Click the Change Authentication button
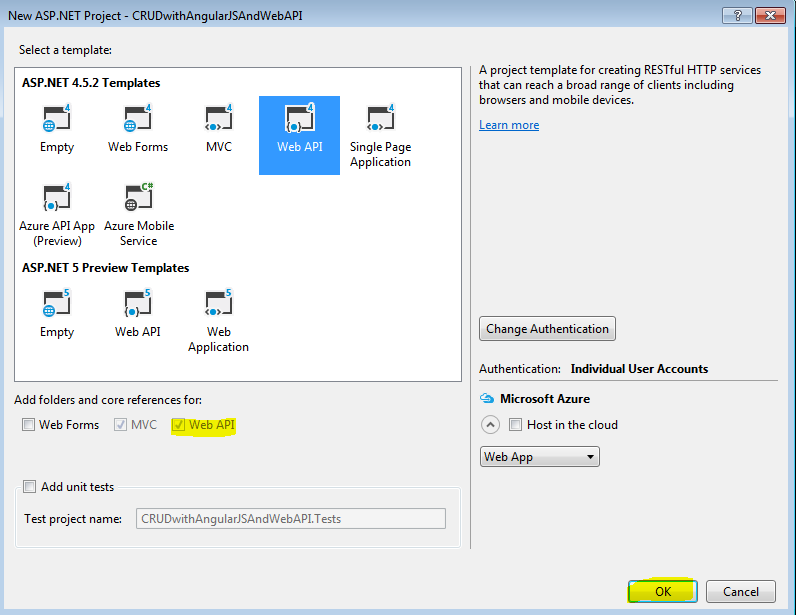 coord(547,329)
